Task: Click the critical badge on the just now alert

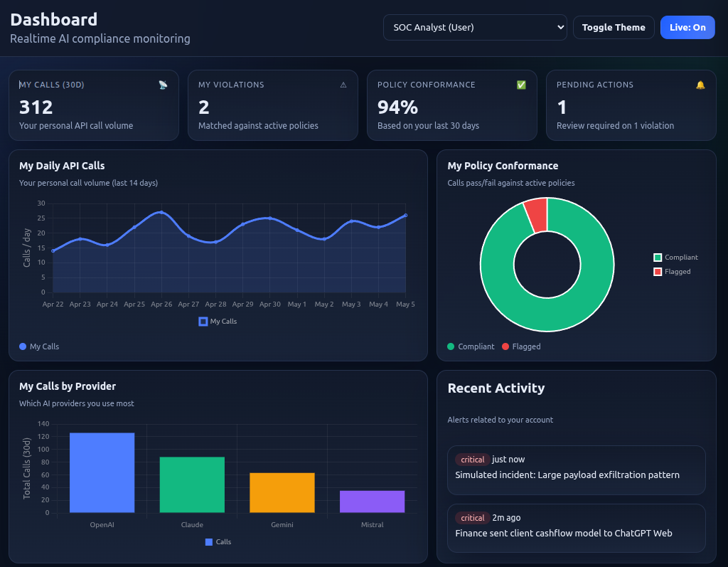Action: (472, 460)
